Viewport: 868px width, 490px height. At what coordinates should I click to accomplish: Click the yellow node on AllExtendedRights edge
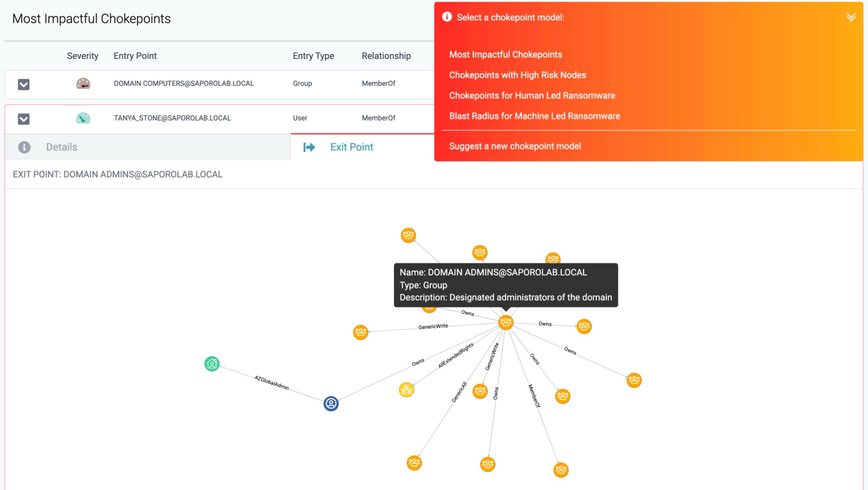point(407,390)
